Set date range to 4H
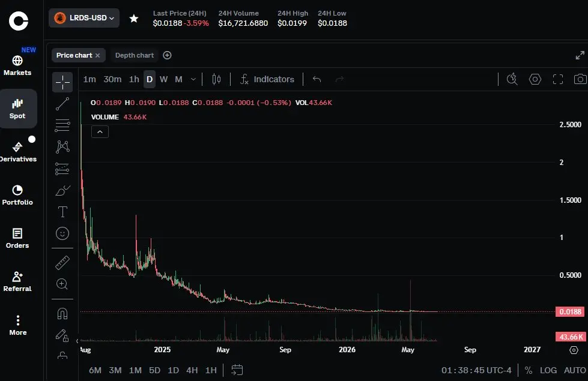Image resolution: width=588 pixels, height=381 pixels. 192,370
